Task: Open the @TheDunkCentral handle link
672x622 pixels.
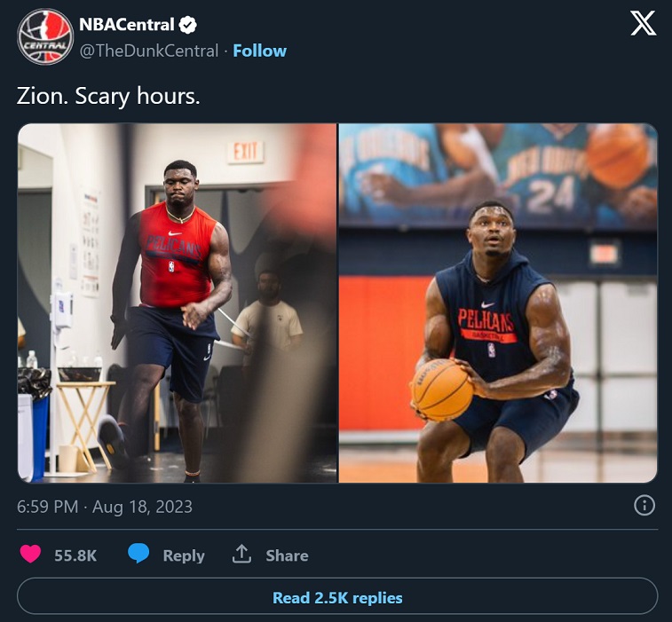Action: pyautogui.click(x=149, y=51)
